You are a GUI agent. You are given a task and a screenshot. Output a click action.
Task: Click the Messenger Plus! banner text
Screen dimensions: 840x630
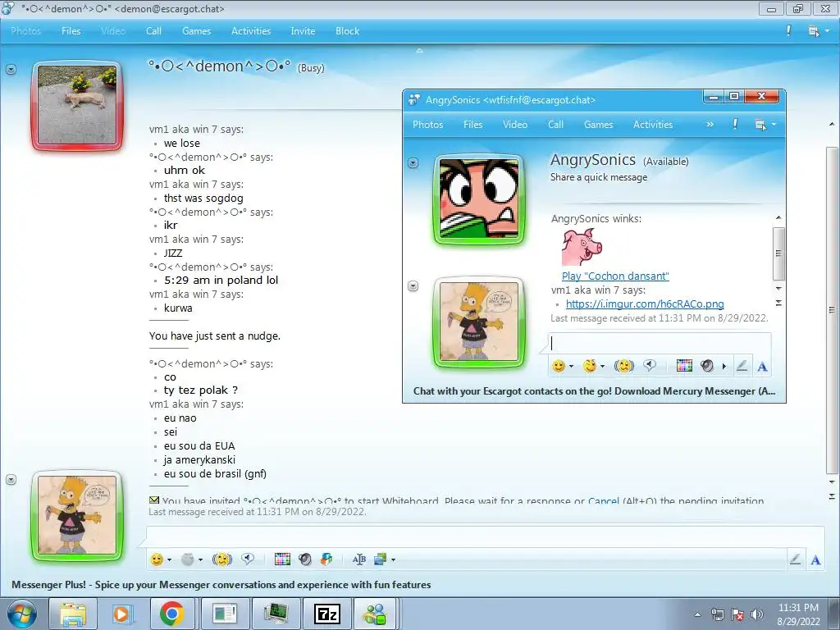pos(221,584)
